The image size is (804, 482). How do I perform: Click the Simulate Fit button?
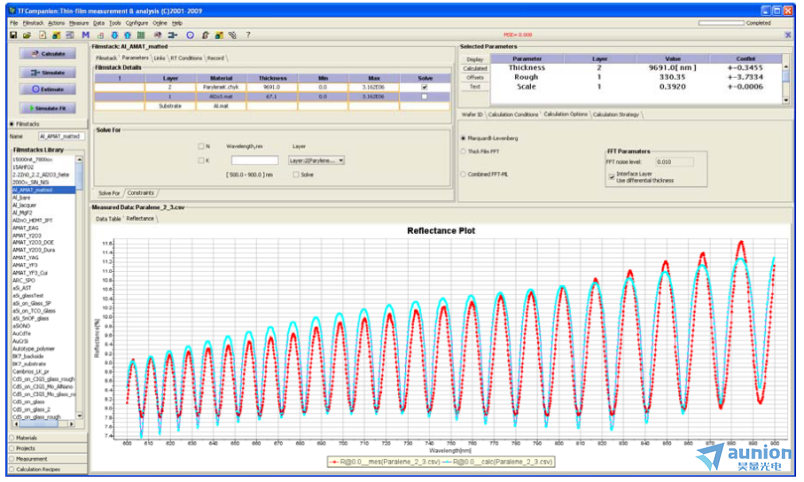[48, 108]
